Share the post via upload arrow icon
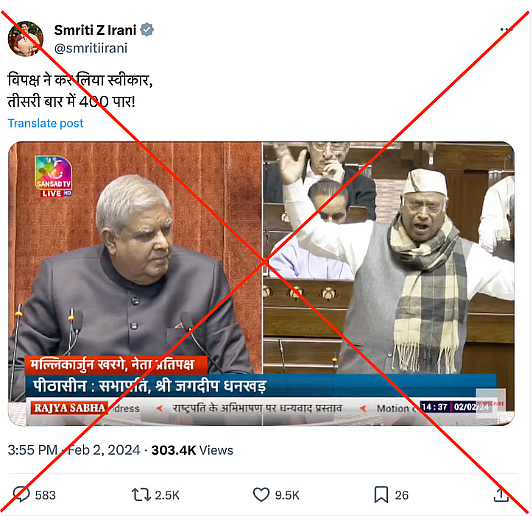Viewport: 532px width, 520px height. click(501, 495)
